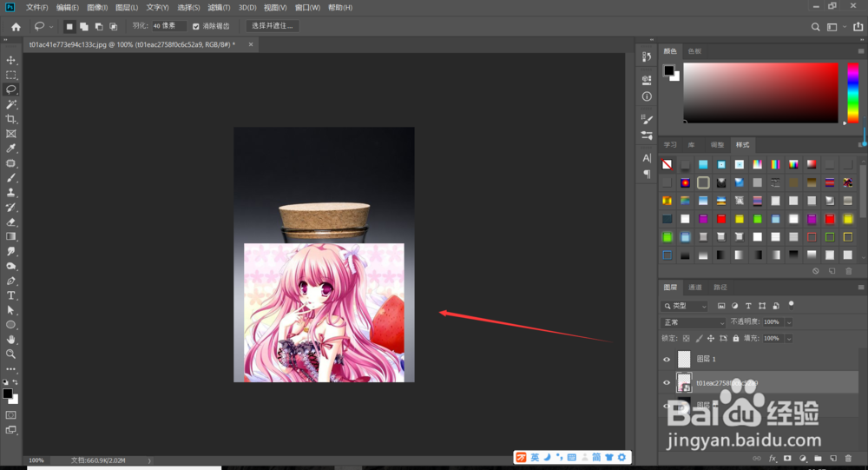Open layer filter 类型 dropdown
Screen dimensions: 868x470
685,306
